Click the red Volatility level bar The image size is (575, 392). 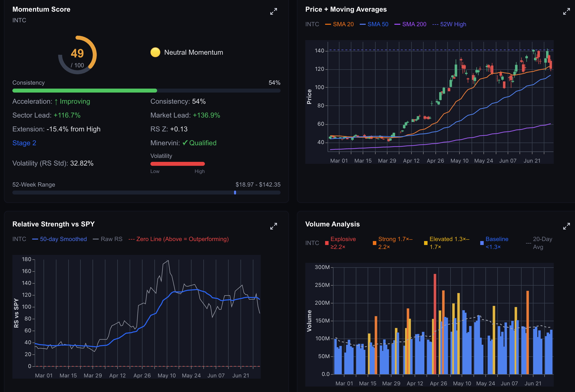point(178,164)
